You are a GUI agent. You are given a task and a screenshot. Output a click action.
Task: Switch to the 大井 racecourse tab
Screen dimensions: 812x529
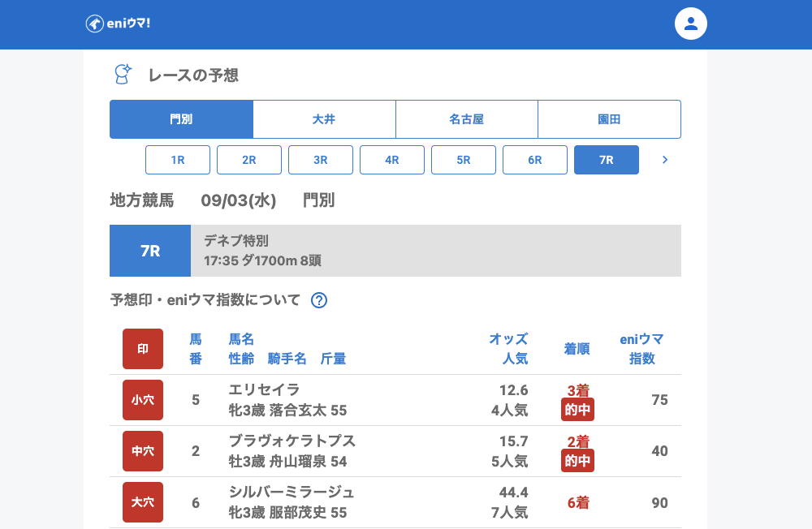pyautogui.click(x=324, y=119)
